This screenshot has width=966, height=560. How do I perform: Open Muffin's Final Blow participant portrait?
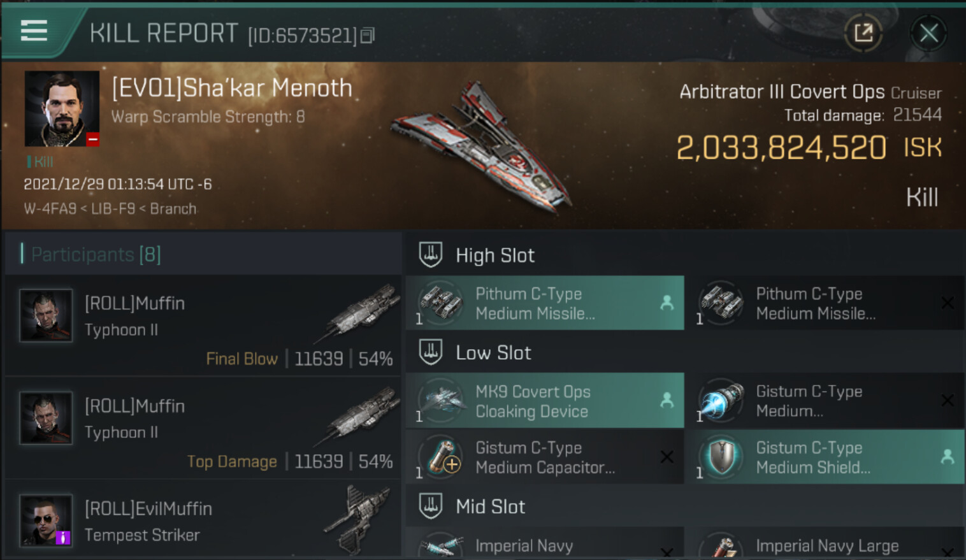click(46, 316)
